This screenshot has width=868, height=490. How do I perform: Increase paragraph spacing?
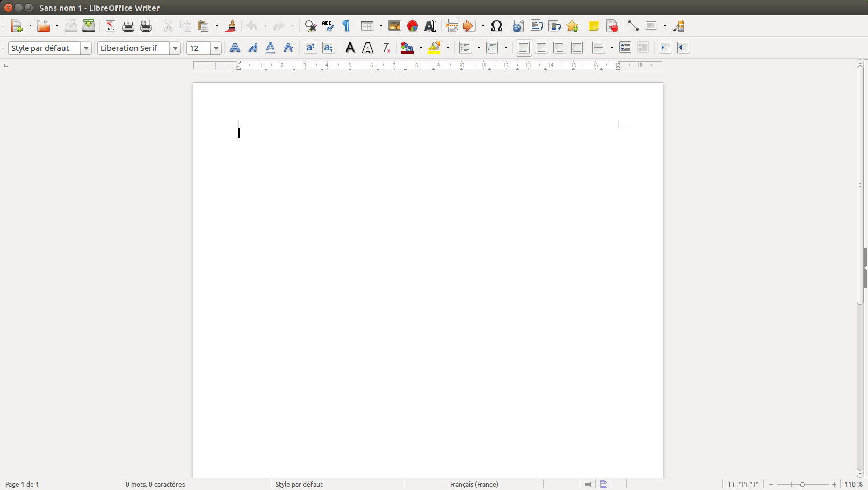point(625,48)
